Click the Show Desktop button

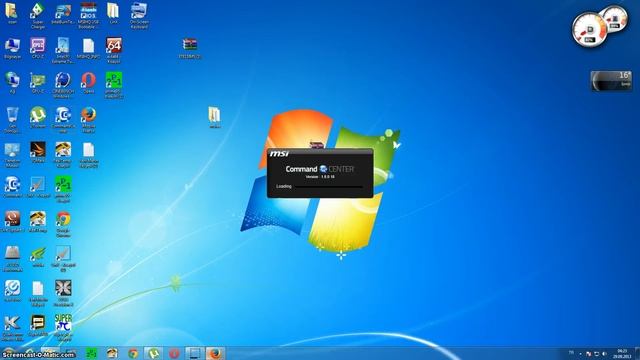(637, 353)
